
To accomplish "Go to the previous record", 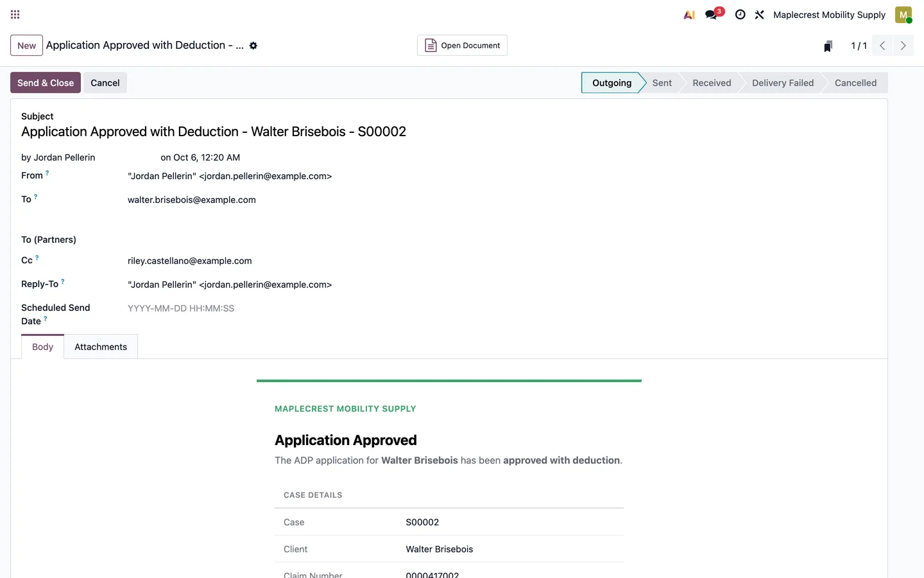I will (882, 46).
